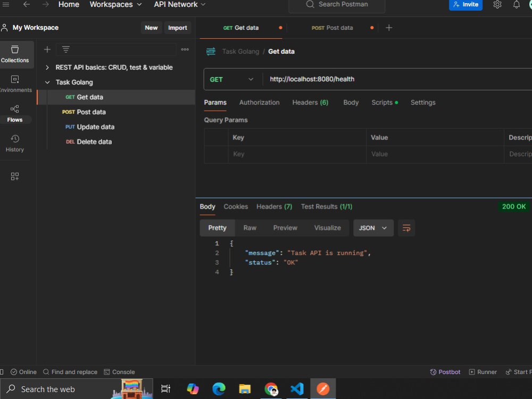Switch to POST Post data request tab
The height and width of the screenshot is (399, 532).
(x=332, y=28)
